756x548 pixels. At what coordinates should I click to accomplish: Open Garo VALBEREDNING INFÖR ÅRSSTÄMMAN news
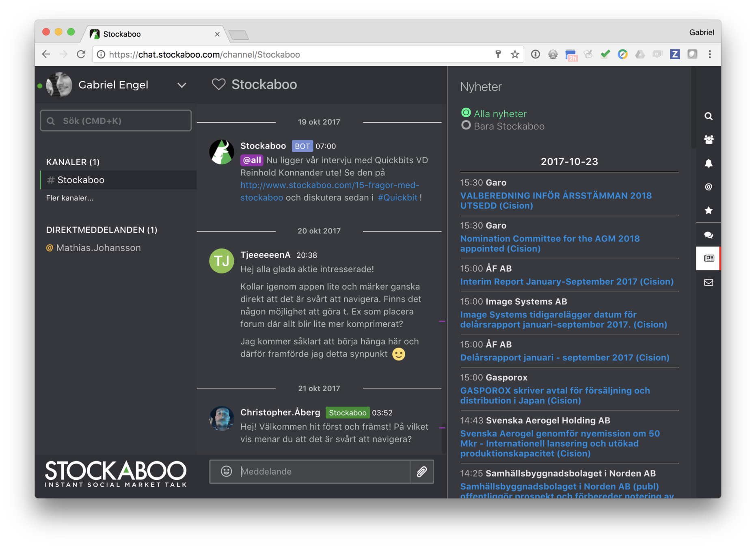[x=556, y=201]
